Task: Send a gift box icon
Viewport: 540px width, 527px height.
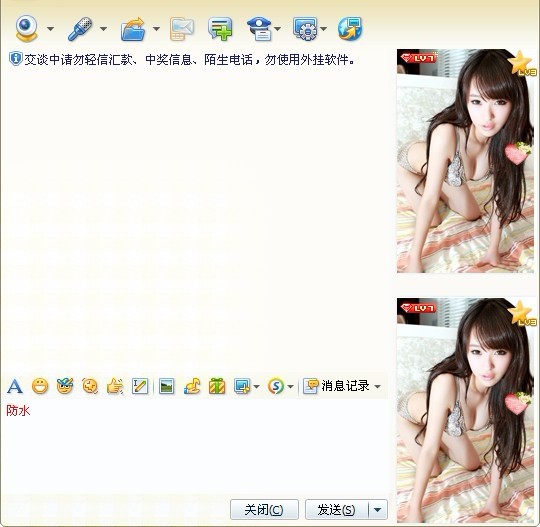Action: click(217, 386)
